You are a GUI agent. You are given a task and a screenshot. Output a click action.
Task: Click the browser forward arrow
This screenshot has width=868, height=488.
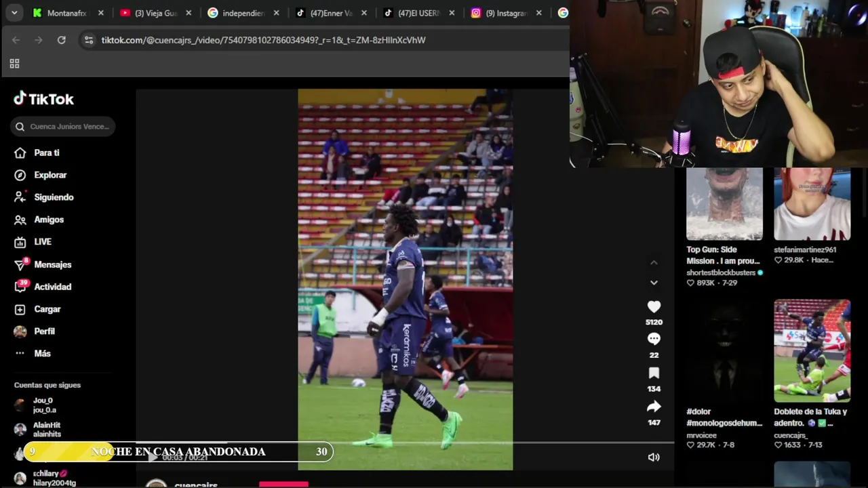pos(39,40)
